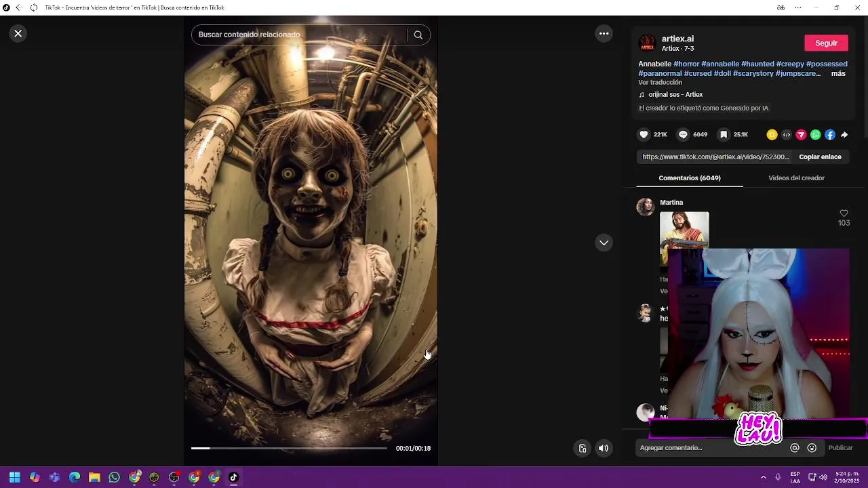Like Martina's comment heart
Viewport: 868px width, 488px height.
pos(844,213)
